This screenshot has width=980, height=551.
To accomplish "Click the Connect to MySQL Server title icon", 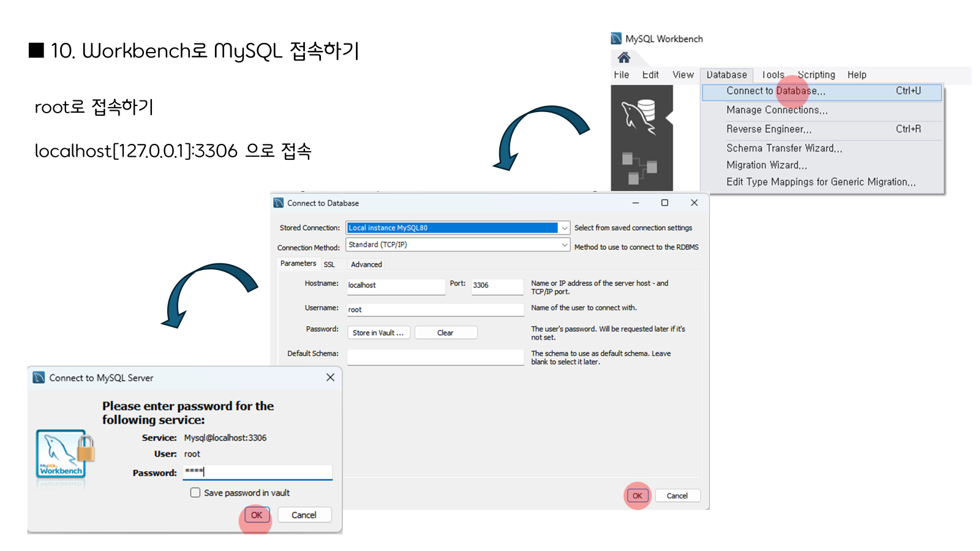I will (39, 377).
